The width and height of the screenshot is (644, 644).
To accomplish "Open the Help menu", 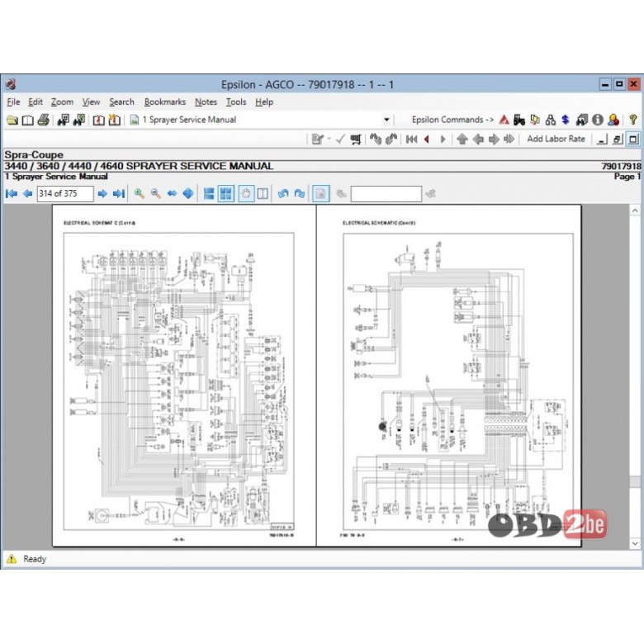I will tap(263, 102).
